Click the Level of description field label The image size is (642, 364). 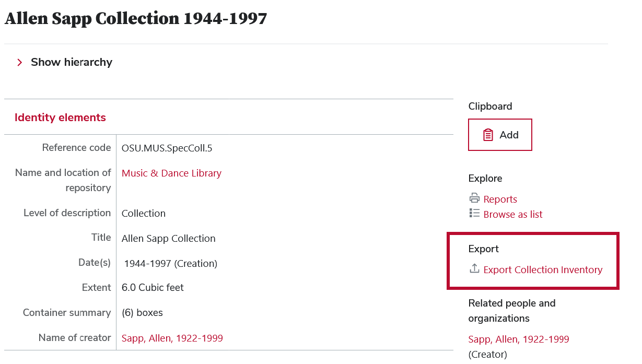click(x=67, y=213)
